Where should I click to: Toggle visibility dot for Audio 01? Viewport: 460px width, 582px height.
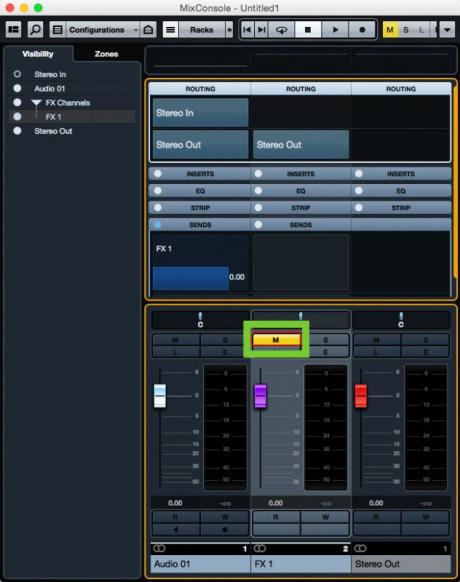tap(17, 88)
